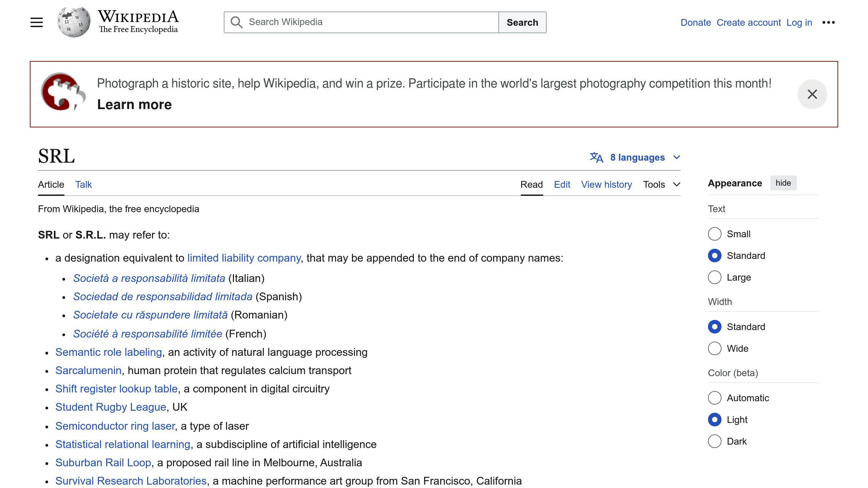
Task: Select Light color mode
Action: click(714, 420)
